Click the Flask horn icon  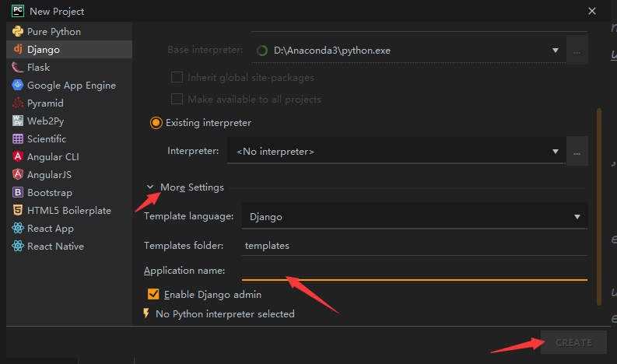click(x=17, y=68)
